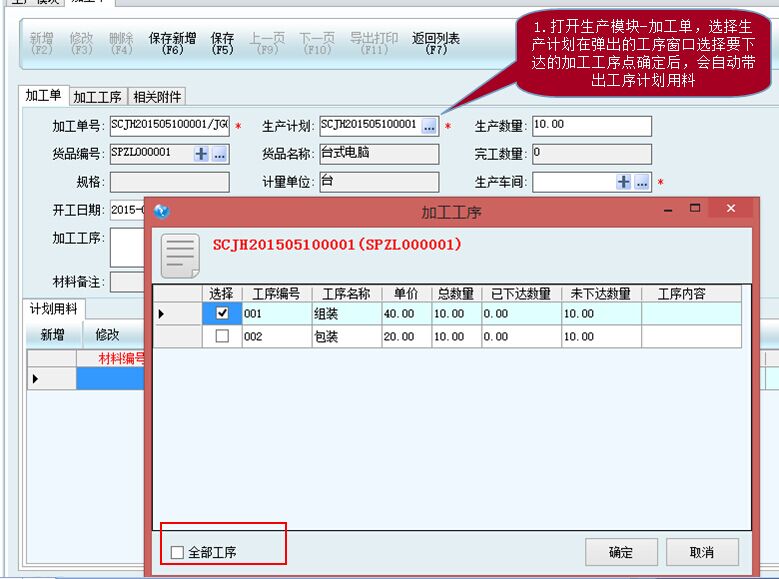
Task: Click cell 组装 in process table
Action: point(346,314)
